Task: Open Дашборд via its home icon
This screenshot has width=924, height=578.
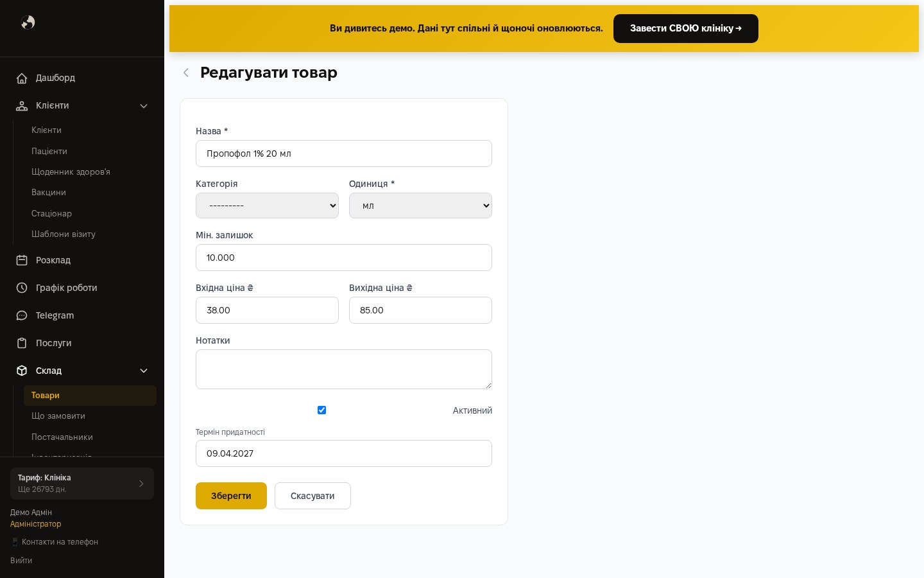Action: tap(22, 78)
